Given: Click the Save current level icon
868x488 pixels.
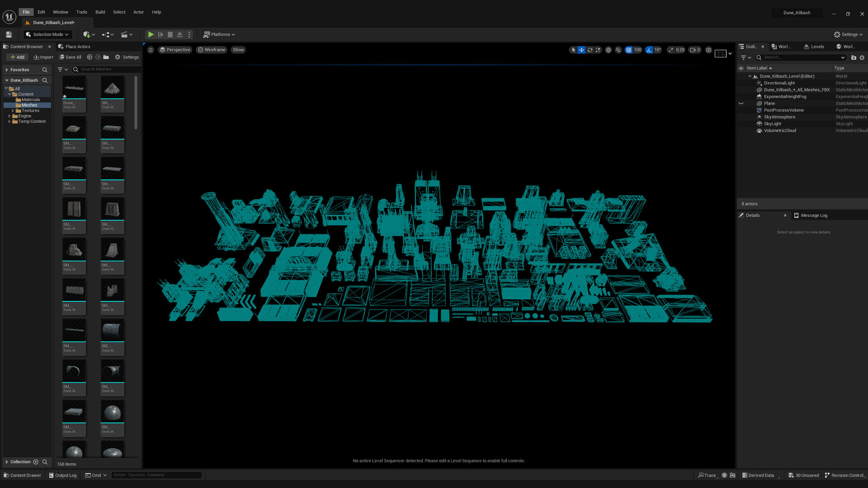Looking at the screenshot, I should click(9, 34).
